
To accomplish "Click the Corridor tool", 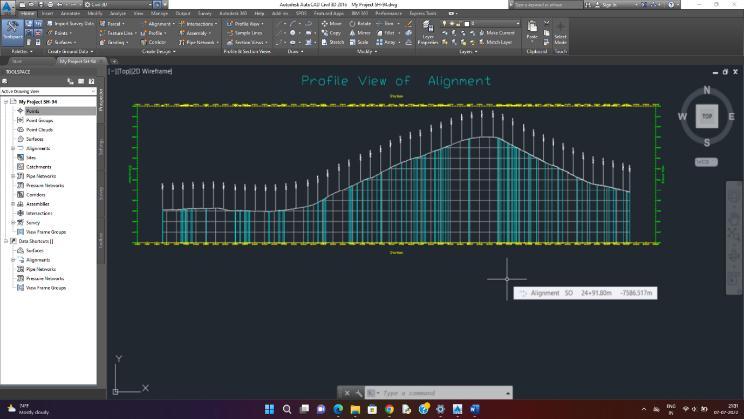I will click(x=154, y=42).
